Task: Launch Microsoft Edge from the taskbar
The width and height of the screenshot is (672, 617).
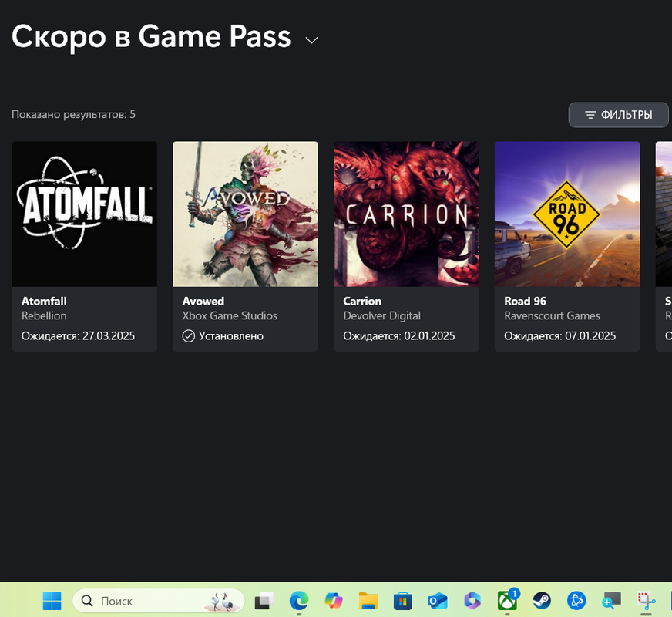Action: point(299,601)
